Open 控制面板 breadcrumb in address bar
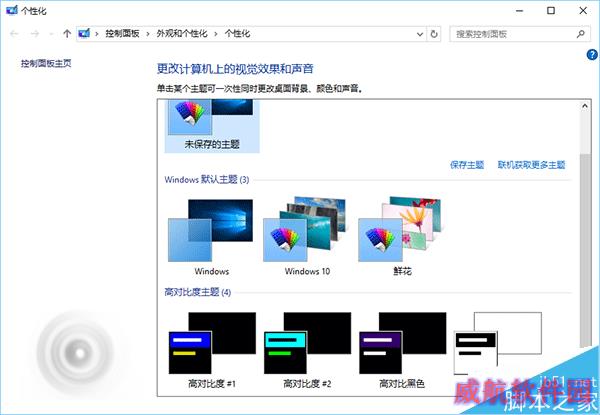Viewport: 600px width, 415px height. click(122, 34)
